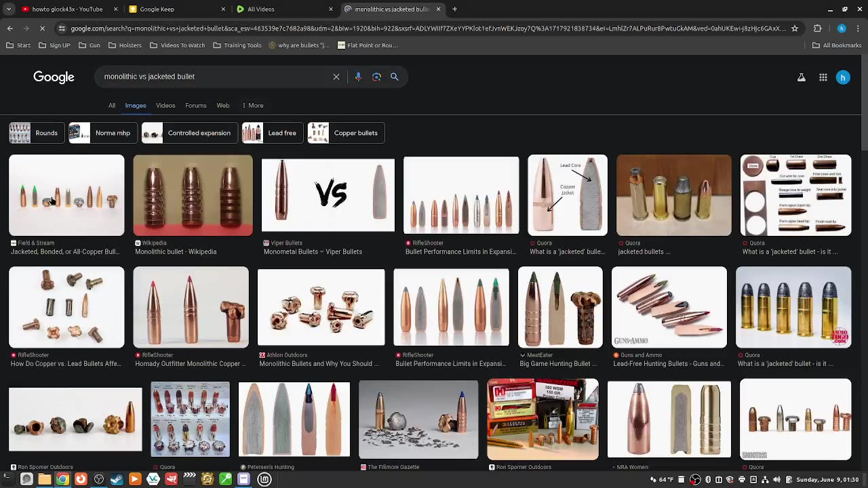Launch Steam from the taskbar
Image resolution: width=868 pixels, height=488 pixels.
117,479
